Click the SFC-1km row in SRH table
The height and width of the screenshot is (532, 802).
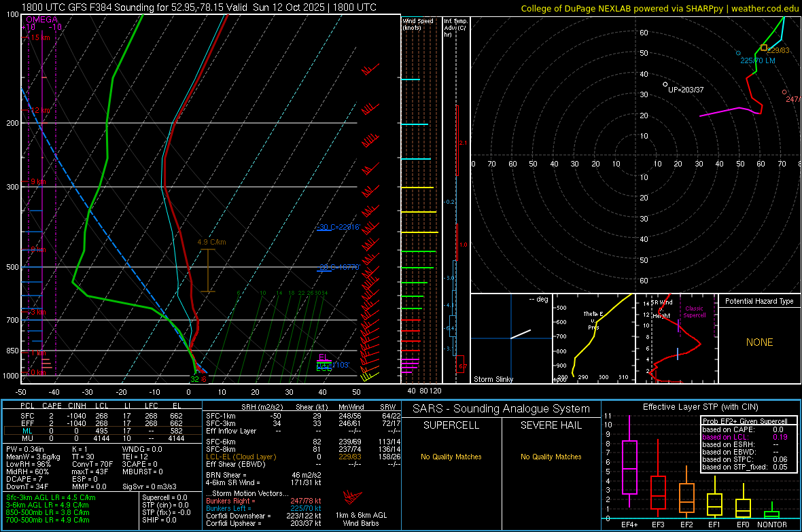tap(303, 416)
